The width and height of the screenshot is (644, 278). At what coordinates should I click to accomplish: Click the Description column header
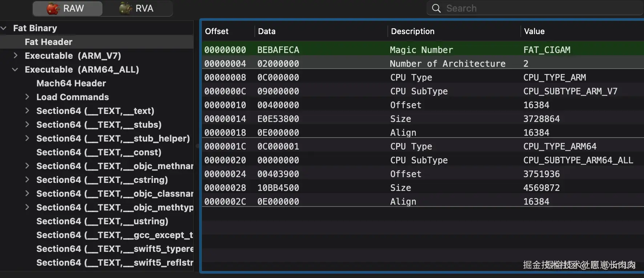[413, 31]
